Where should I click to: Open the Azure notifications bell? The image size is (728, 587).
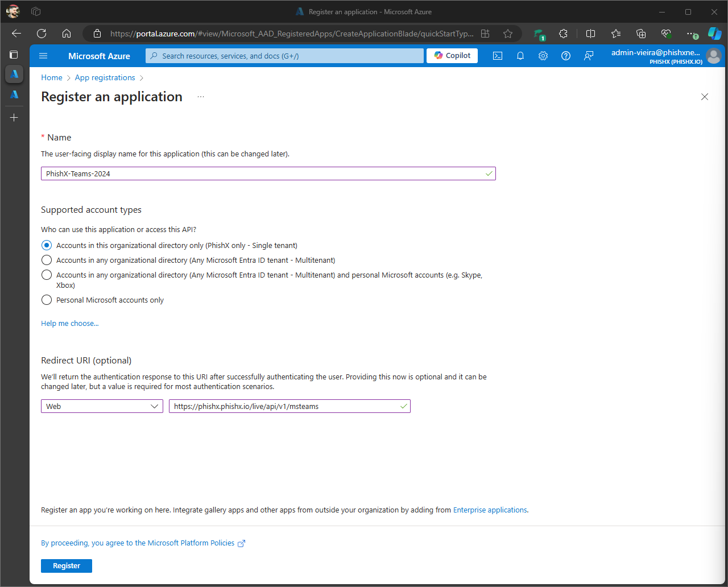[x=520, y=56]
